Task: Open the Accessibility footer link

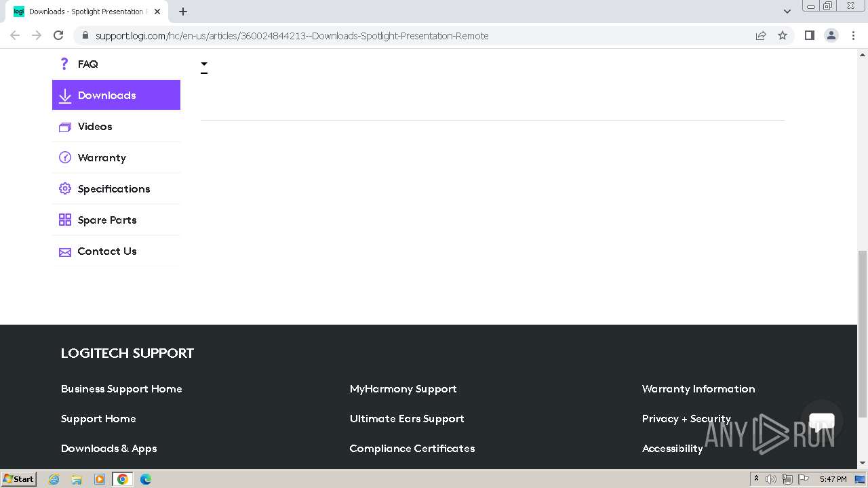Action: (672, 449)
